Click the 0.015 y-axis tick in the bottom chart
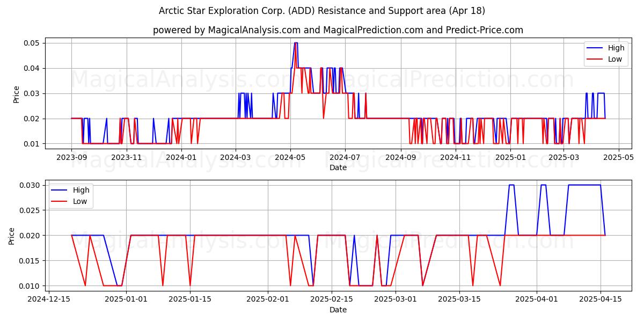Screen dimensions: 644x322 31,261
